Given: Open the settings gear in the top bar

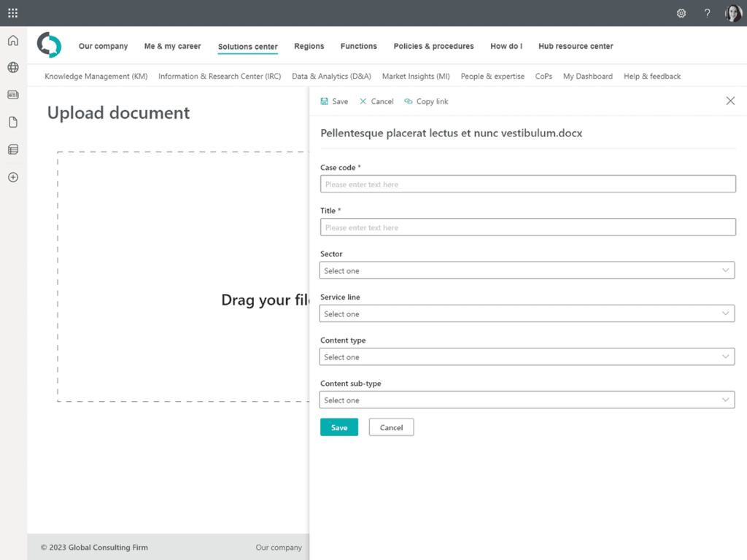Looking at the screenshot, I should 681,12.
